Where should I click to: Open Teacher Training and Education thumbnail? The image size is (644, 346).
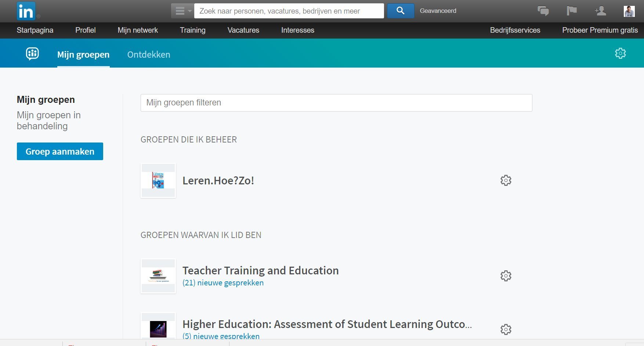[158, 276]
